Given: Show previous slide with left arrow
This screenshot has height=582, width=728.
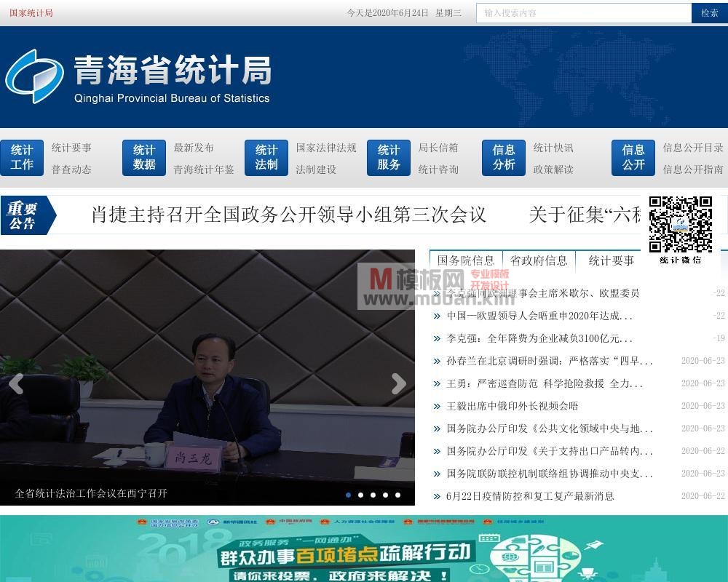Looking at the screenshot, I should click(16, 384).
